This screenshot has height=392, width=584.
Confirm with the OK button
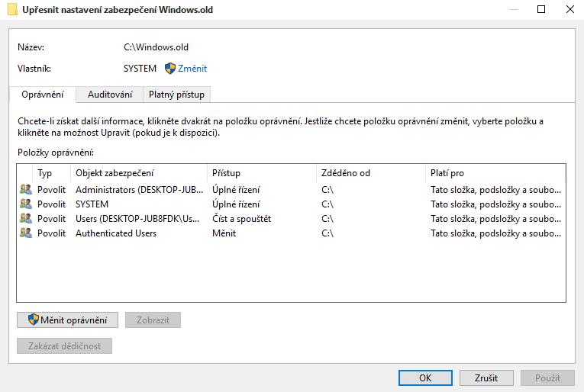[425, 378]
